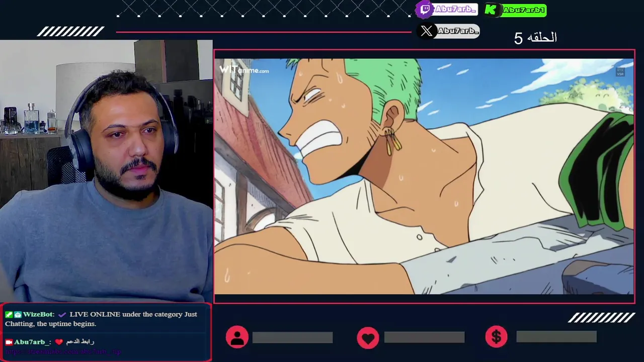Click the purple checkmark emote in chat
The width and height of the screenshot is (644, 362).
coord(62,314)
